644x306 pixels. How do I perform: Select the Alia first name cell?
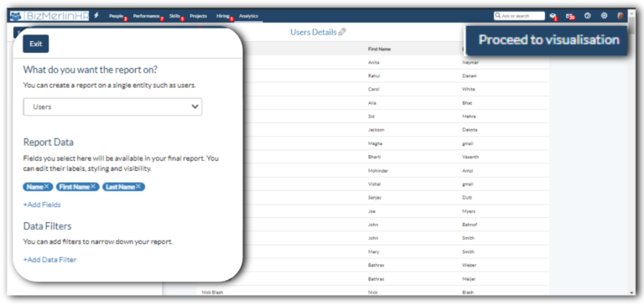pyautogui.click(x=372, y=103)
